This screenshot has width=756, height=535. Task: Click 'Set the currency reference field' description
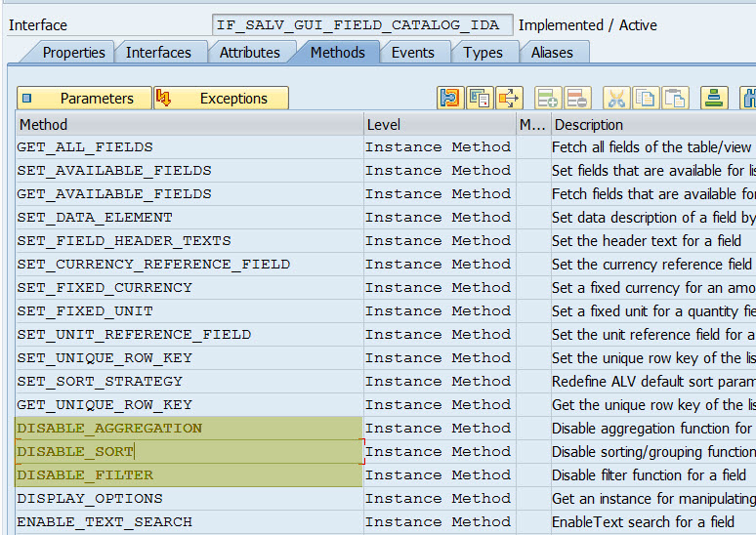pos(651,265)
